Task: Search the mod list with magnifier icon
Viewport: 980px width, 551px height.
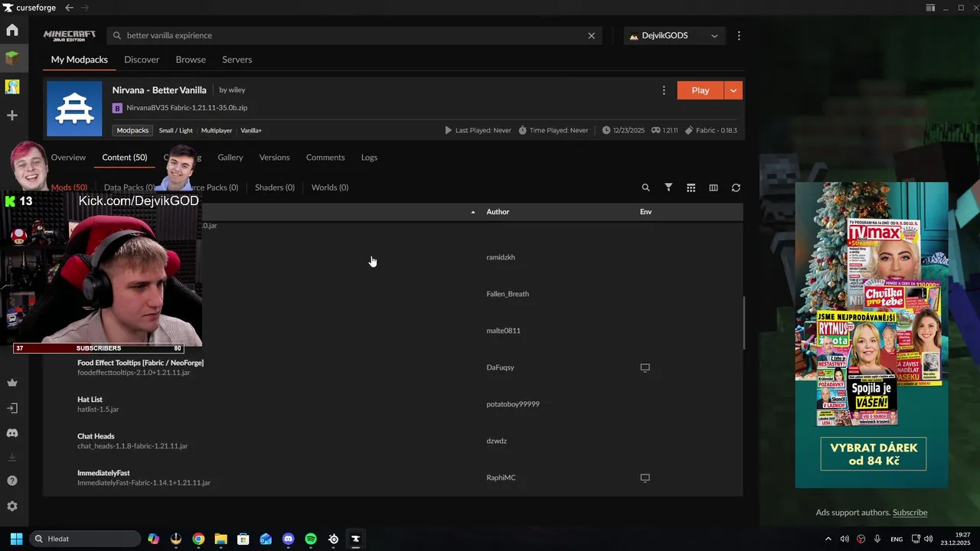Action: [x=645, y=187]
